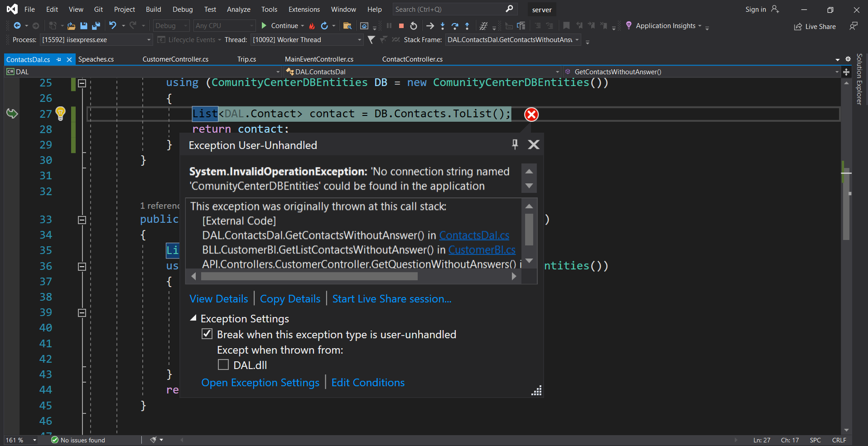Stop debugging with the red square
This screenshot has height=446, width=868.
(x=401, y=26)
